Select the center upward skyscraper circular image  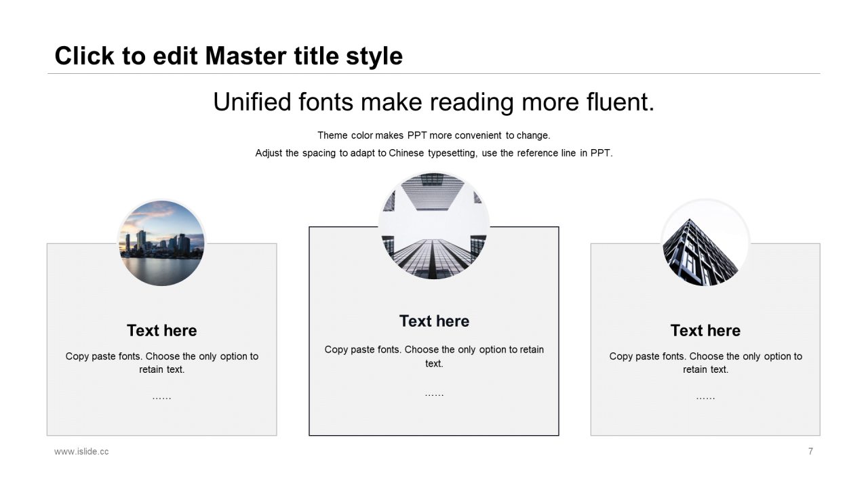pos(434,226)
